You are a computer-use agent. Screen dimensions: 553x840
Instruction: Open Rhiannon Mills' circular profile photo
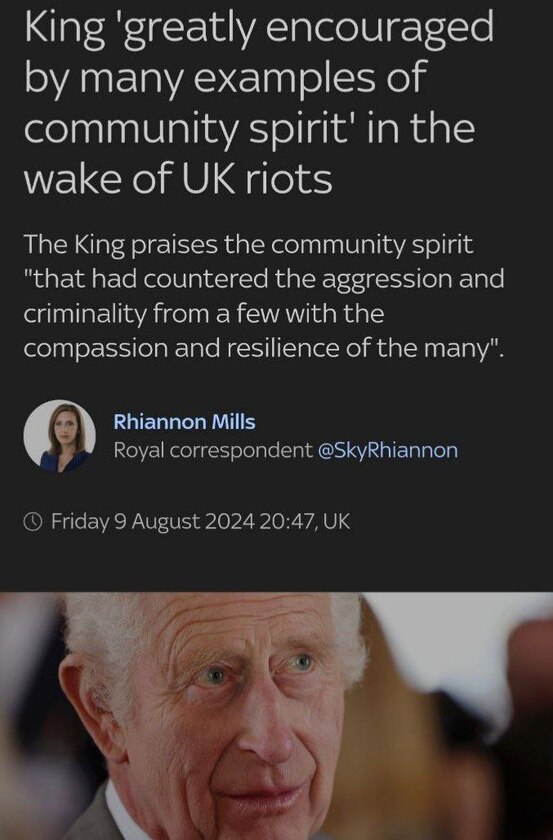tap(59, 436)
